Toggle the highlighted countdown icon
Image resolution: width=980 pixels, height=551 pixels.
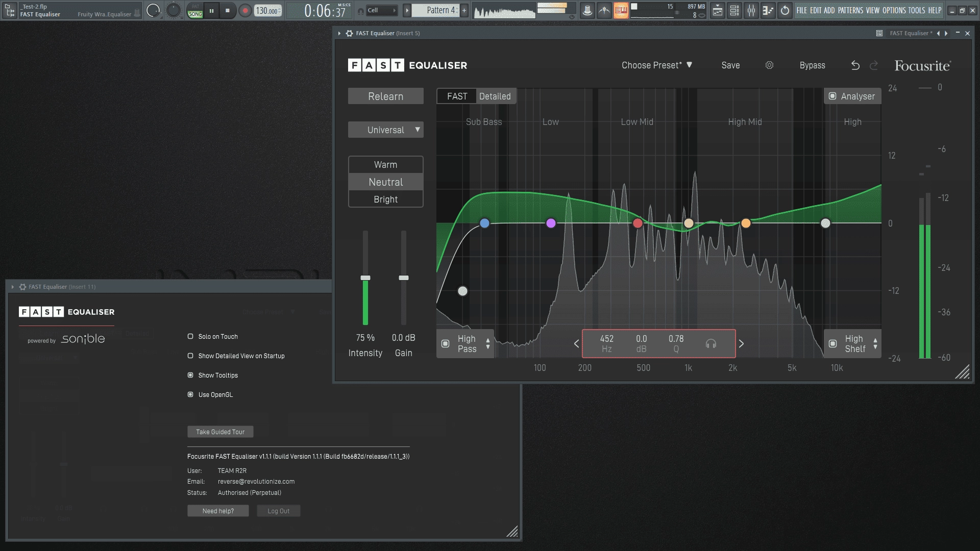coord(621,10)
